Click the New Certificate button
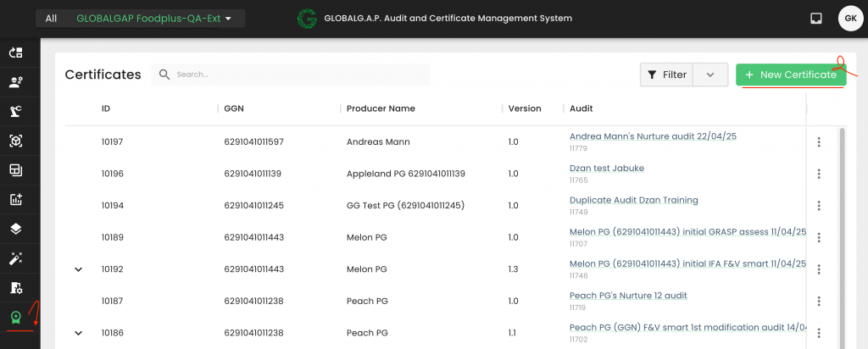868x349 pixels. (790, 75)
